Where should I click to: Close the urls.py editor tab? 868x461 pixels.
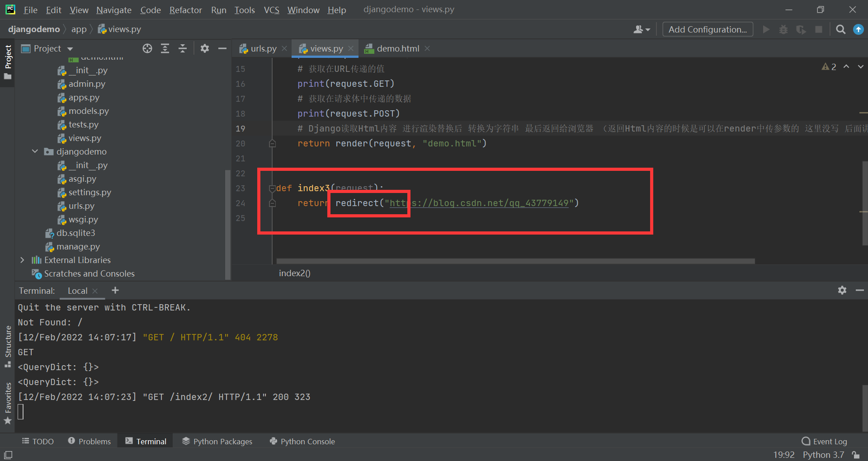284,48
